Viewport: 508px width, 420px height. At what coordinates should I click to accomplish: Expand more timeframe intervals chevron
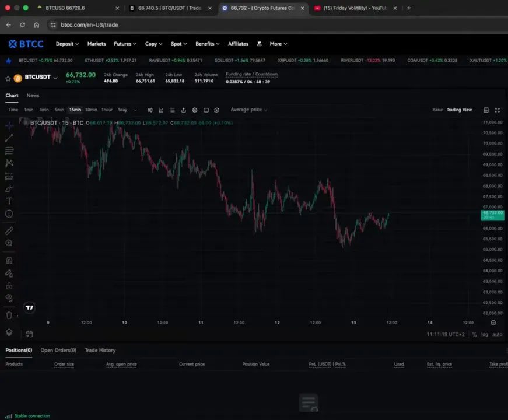pyautogui.click(x=135, y=110)
